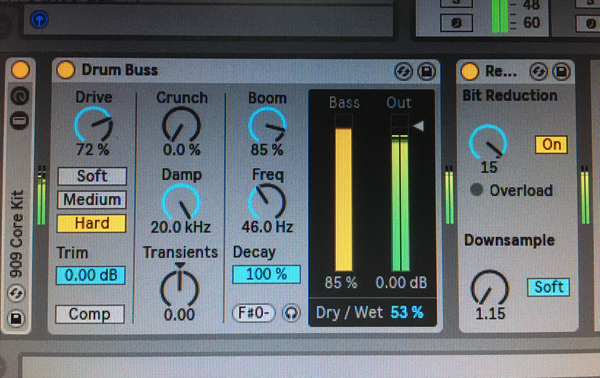Select Medium drive type
This screenshot has height=378, width=600.
coord(92,200)
